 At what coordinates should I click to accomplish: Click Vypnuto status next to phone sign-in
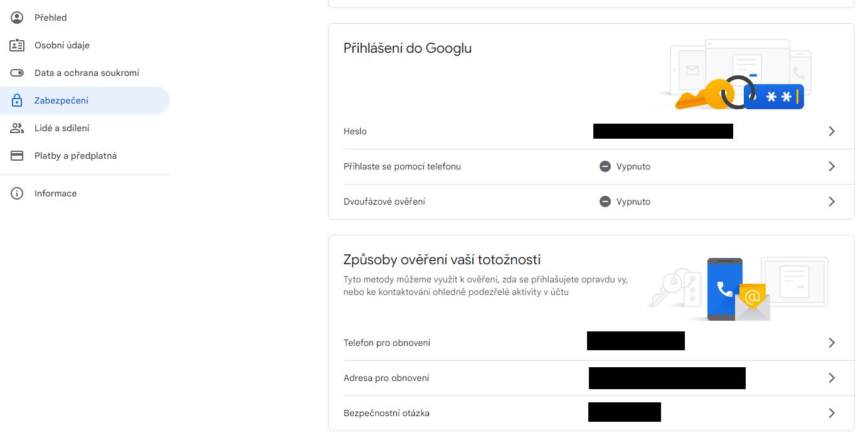625,166
